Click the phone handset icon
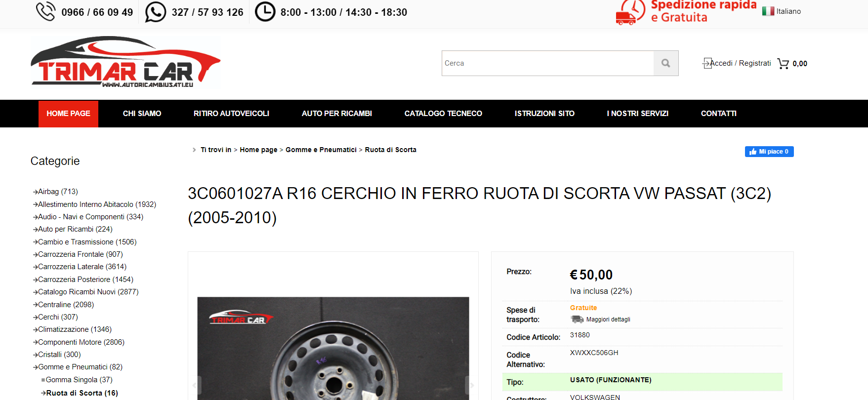868x400 pixels. click(45, 12)
